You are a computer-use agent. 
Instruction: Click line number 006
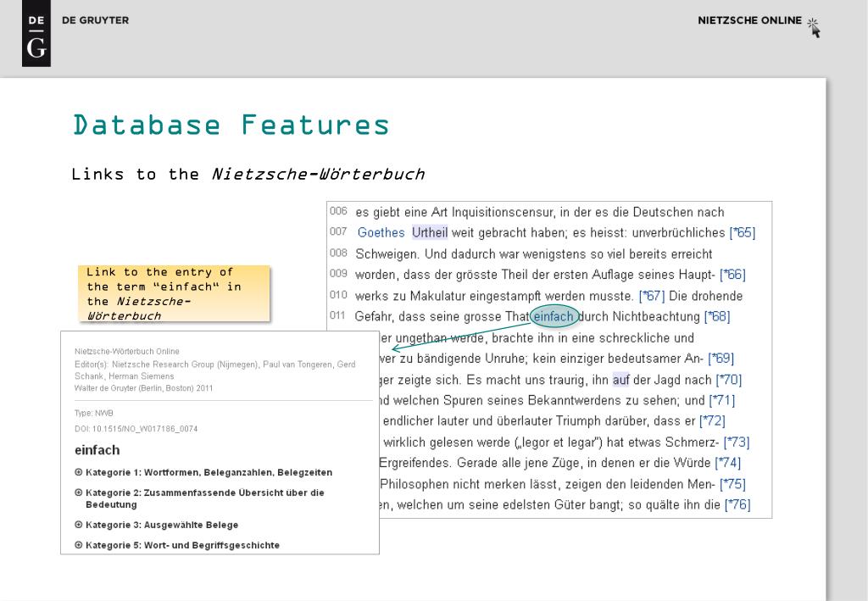point(338,211)
